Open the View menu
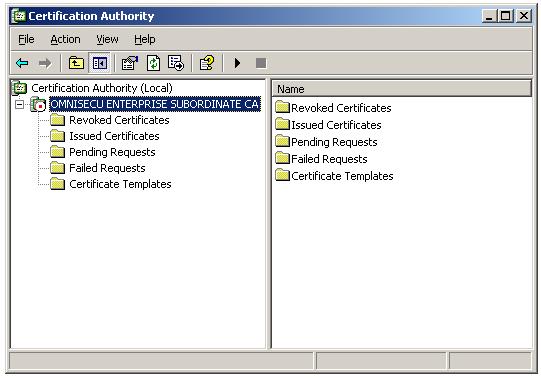 pos(107,39)
